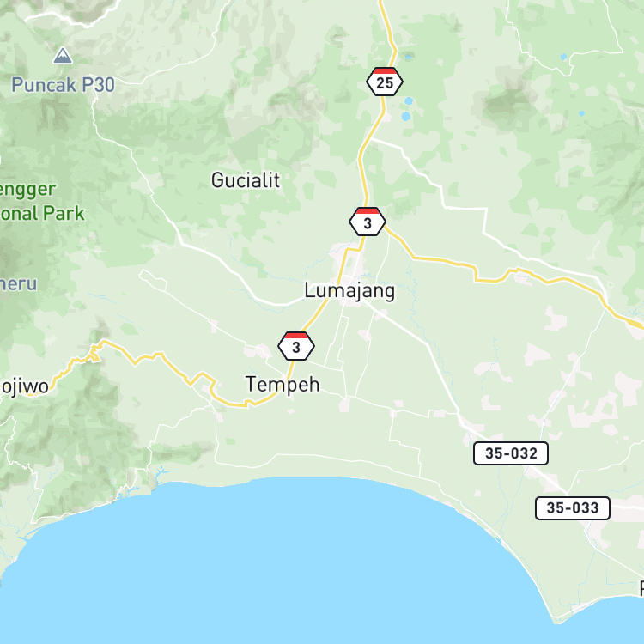
Task: Click the Lumajang city label
Action: tap(349, 292)
